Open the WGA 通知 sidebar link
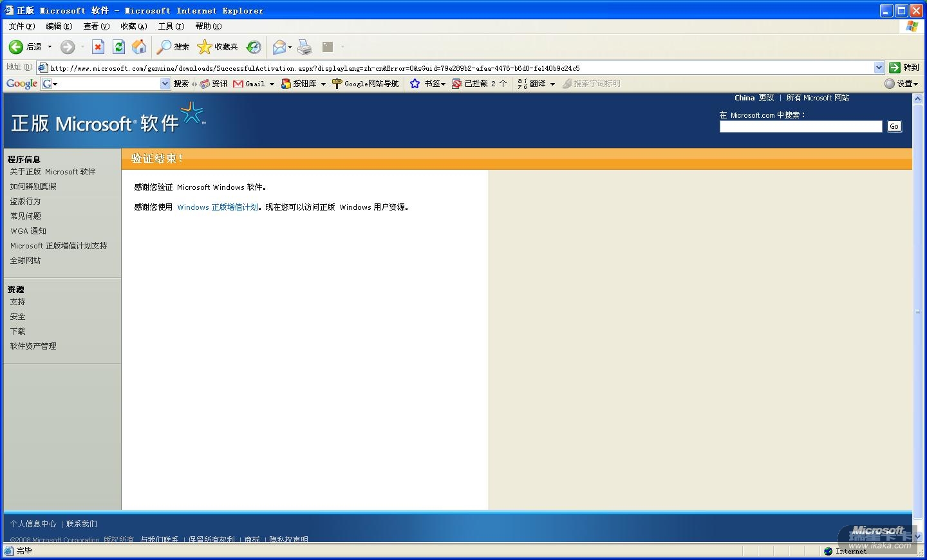Screen dimensions: 927x560 click(x=28, y=231)
